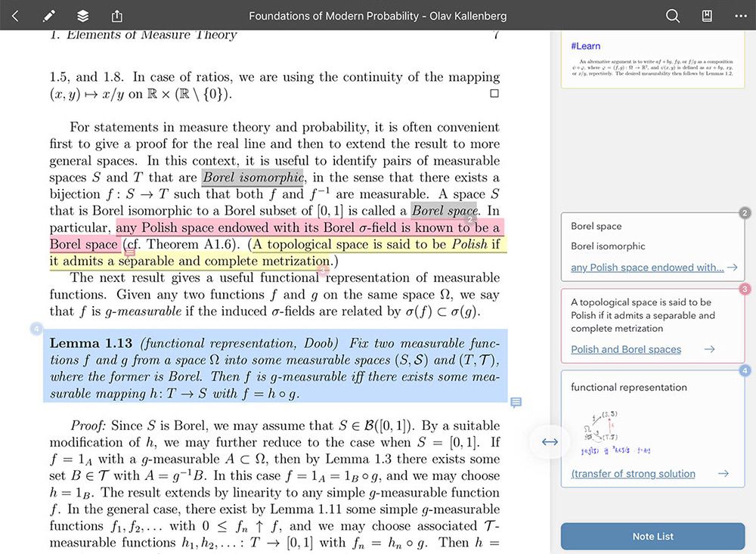Go back with the left chevron icon
The width and height of the screenshot is (756, 554).
(x=15, y=16)
